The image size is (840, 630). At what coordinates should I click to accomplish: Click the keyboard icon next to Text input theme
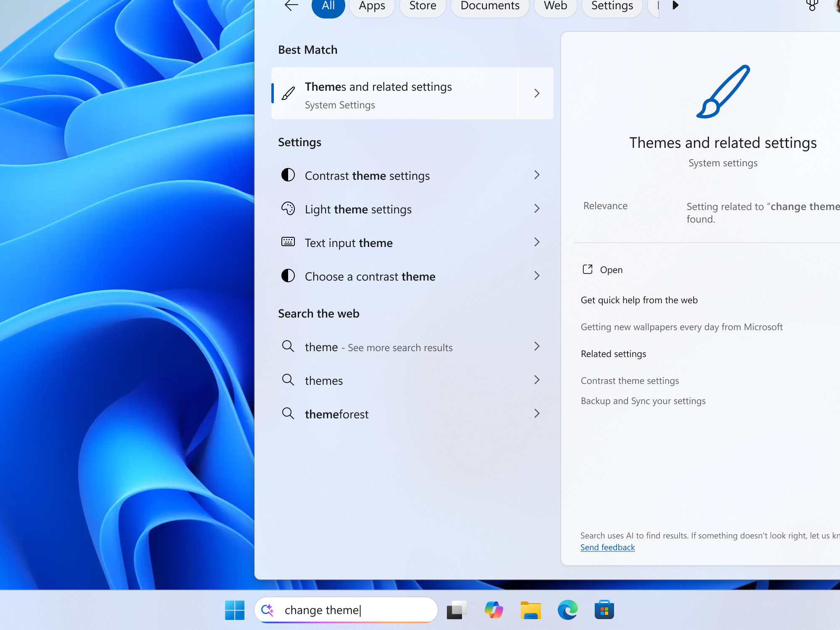coord(289,242)
